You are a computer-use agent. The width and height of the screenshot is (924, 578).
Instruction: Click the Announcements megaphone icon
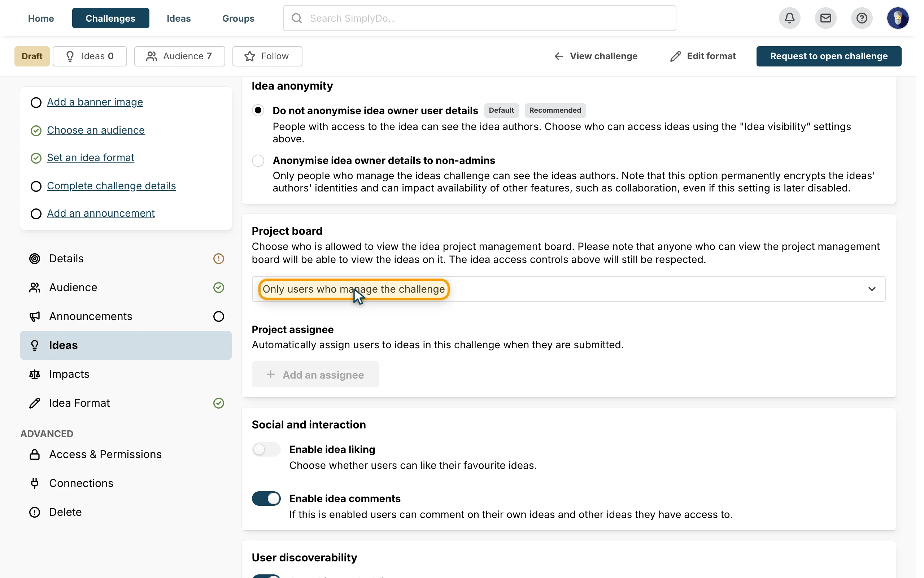click(35, 316)
